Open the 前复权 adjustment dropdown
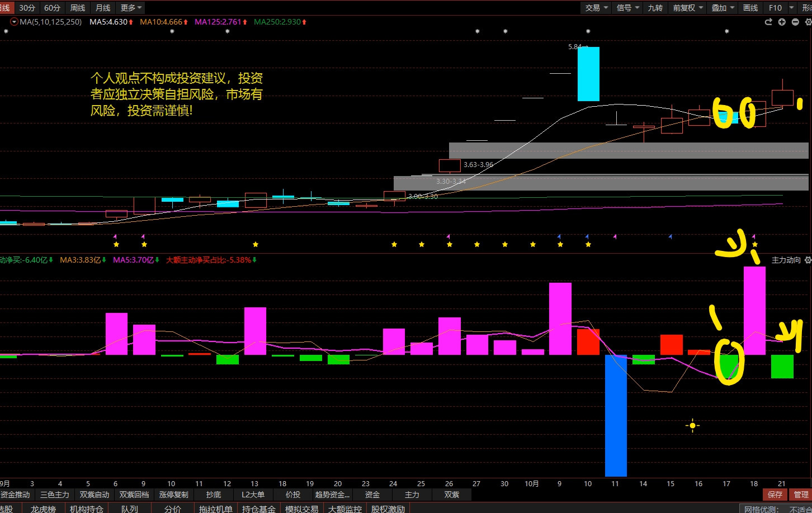This screenshot has width=812, height=513. tap(688, 7)
